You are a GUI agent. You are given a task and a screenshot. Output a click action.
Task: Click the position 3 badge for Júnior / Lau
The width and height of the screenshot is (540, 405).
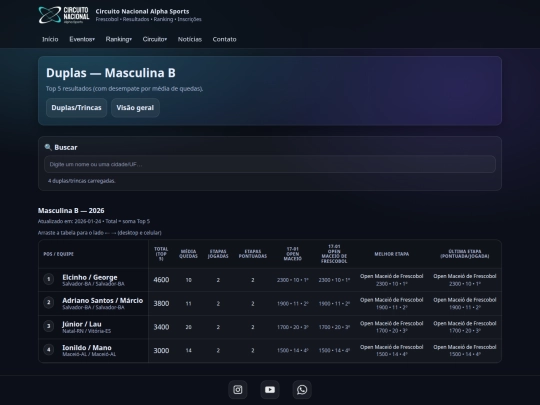pyautogui.click(x=49, y=326)
